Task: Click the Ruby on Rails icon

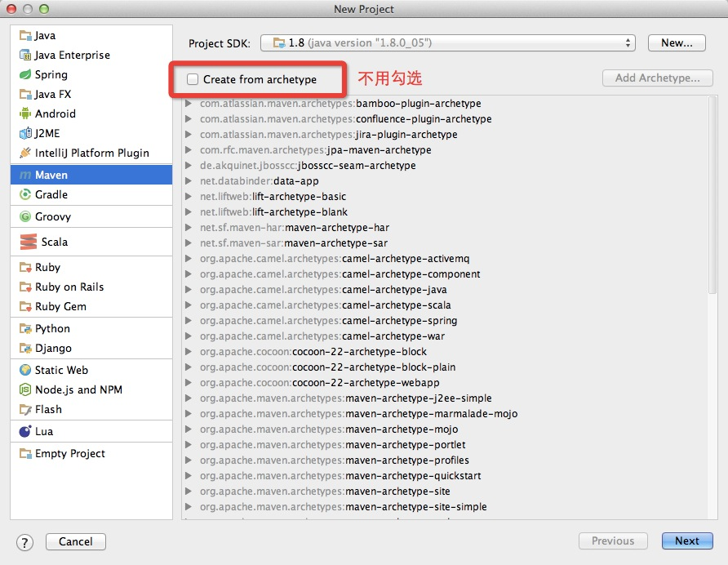Action: pyautogui.click(x=25, y=287)
